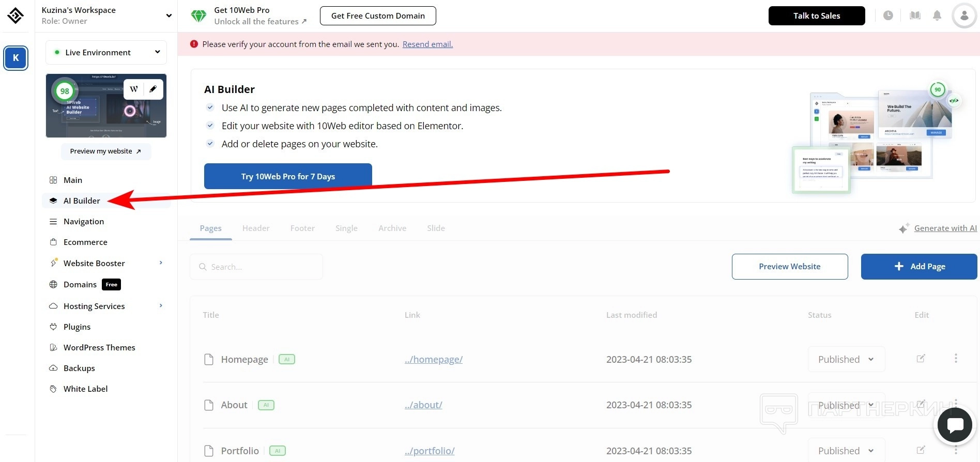
Task: Switch to the Archive tab
Action: click(x=392, y=228)
